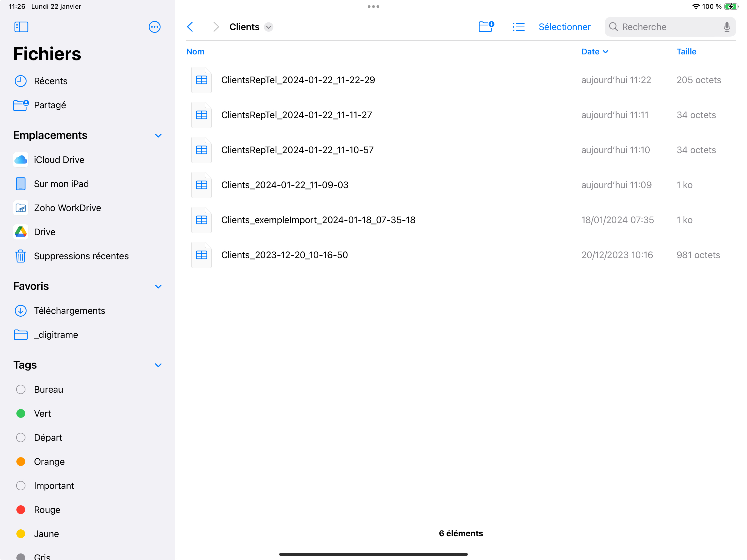The height and width of the screenshot is (560, 747).
Task: Open the Récents clock icon
Action: [x=21, y=81]
